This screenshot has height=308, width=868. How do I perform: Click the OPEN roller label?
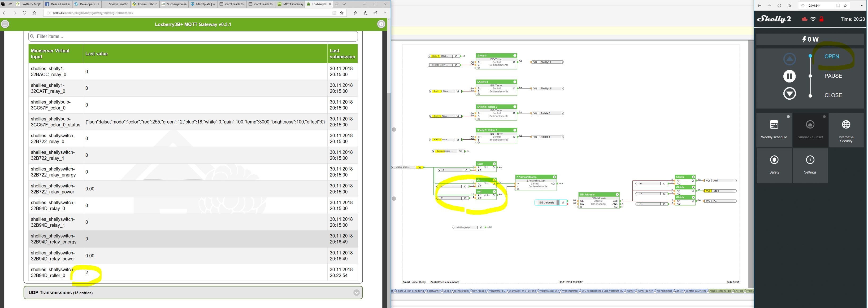[831, 56]
